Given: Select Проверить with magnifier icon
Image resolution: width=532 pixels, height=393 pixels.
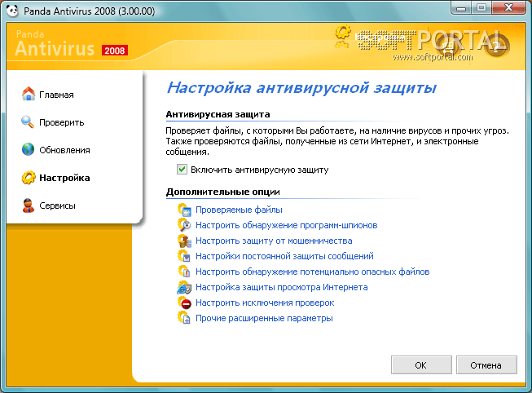Looking at the screenshot, I should point(53,122).
